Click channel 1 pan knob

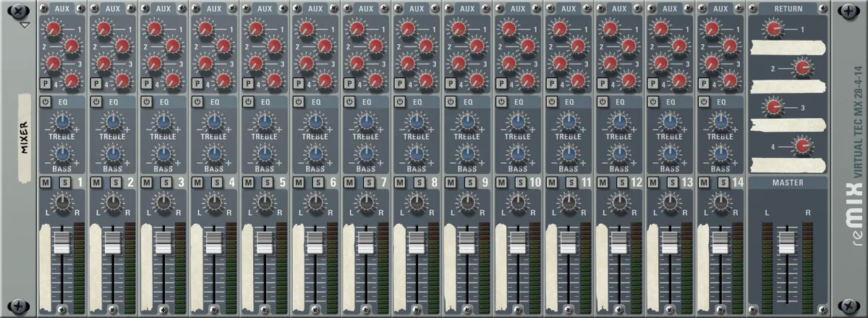pos(61,202)
